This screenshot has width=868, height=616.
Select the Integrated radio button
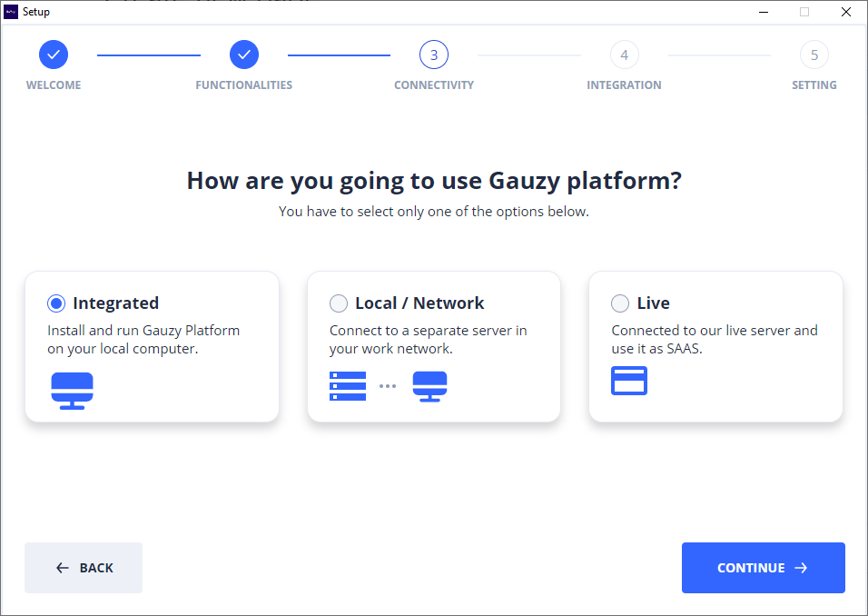pyautogui.click(x=56, y=303)
